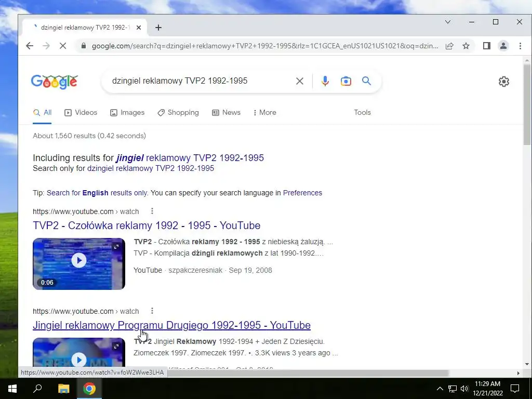This screenshot has height=399, width=532.
Task: Click the vertical page scrollbar
Action: coord(527,105)
